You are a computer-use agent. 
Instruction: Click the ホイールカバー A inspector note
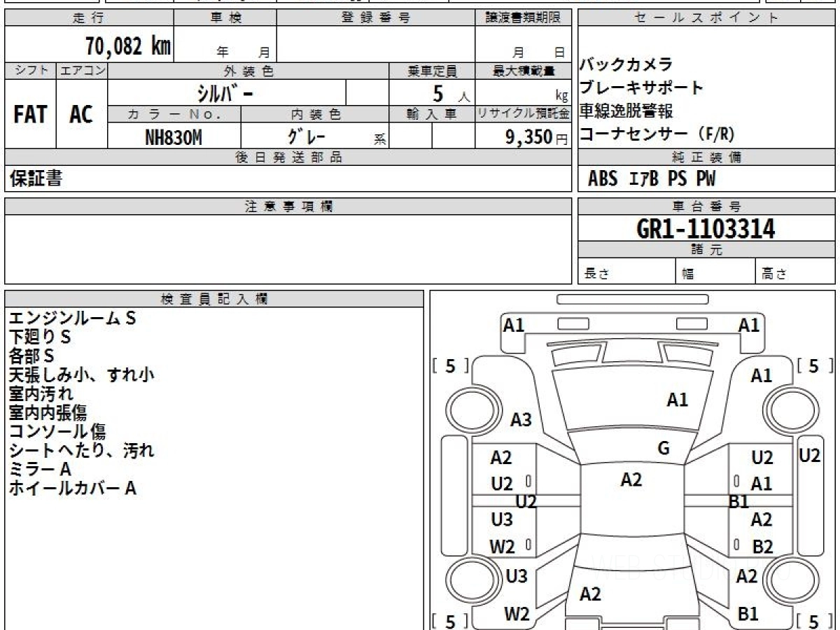pos(72,489)
